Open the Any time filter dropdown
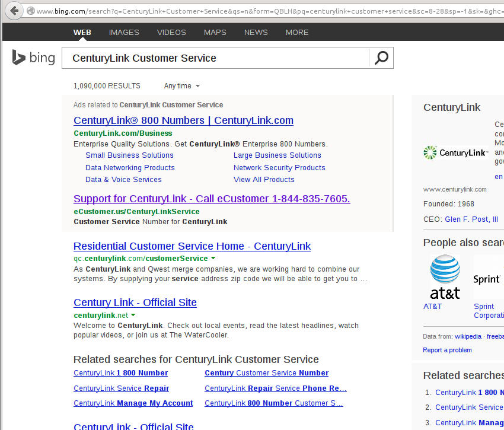The image size is (504, 430). click(x=182, y=86)
